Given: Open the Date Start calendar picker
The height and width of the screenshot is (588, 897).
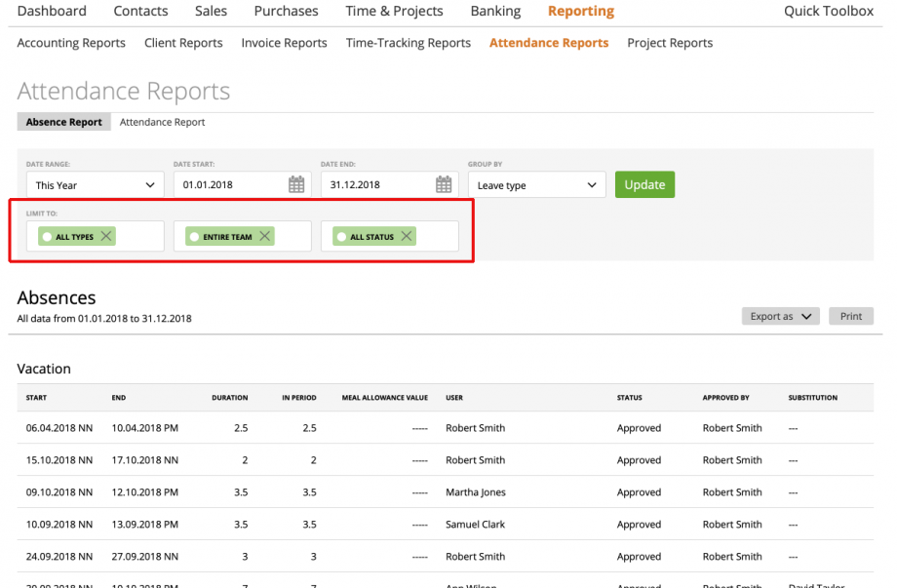Looking at the screenshot, I should [294, 184].
